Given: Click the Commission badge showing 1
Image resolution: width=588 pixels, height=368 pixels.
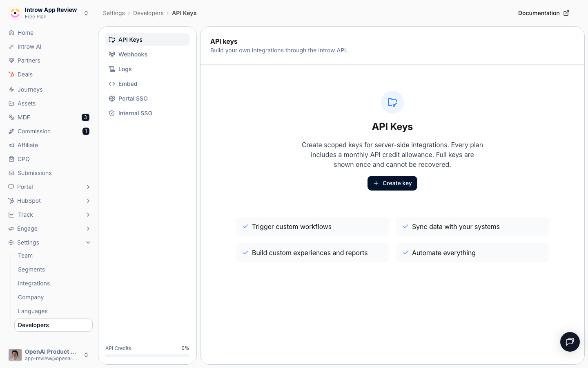Looking at the screenshot, I should (x=86, y=131).
